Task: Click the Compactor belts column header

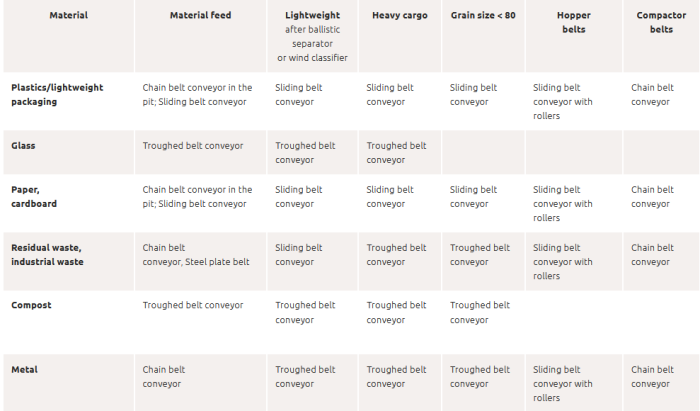Action: (x=661, y=23)
